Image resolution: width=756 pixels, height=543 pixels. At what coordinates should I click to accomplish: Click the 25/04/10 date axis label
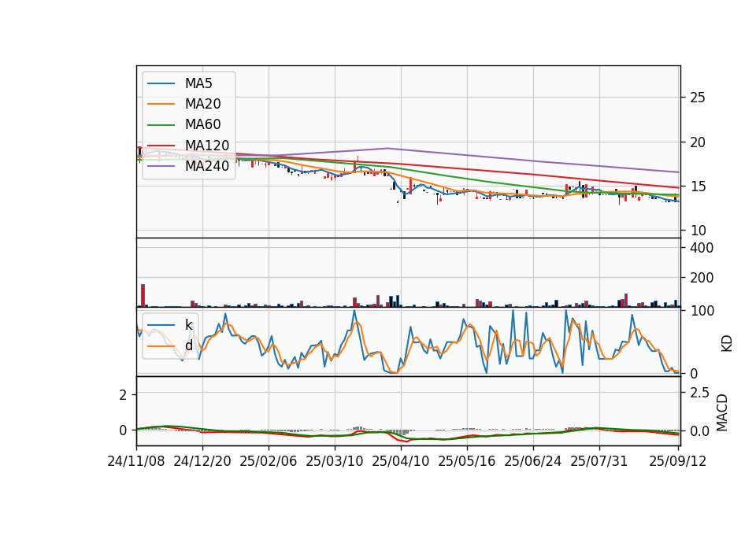pyautogui.click(x=400, y=461)
